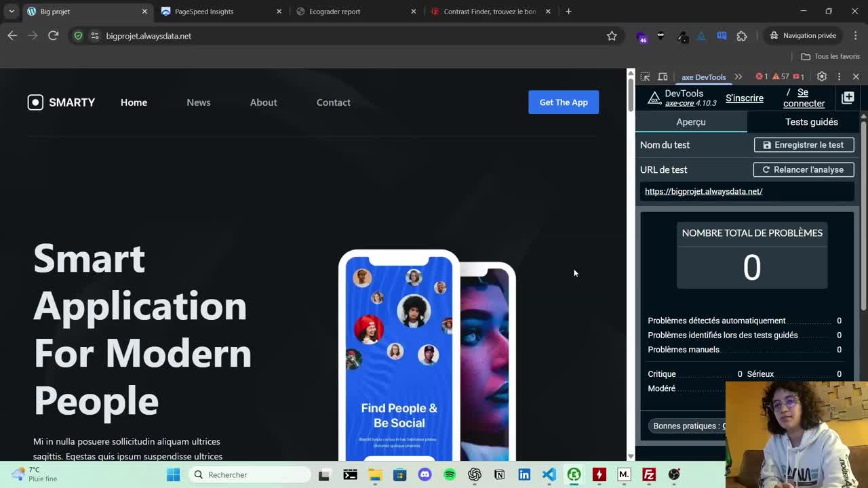
Task: Bookmark this page with the star icon
Action: pyautogui.click(x=612, y=36)
